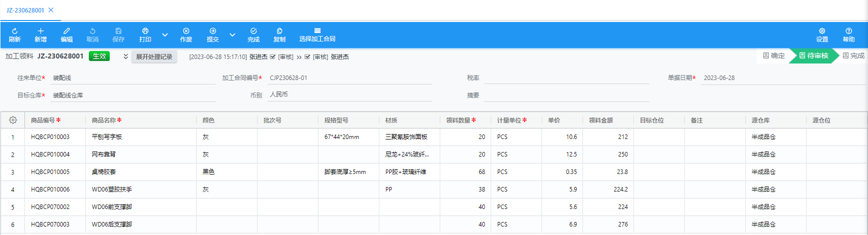Click the 保存 save icon
The height and width of the screenshot is (235, 868).
pyautogui.click(x=119, y=31)
